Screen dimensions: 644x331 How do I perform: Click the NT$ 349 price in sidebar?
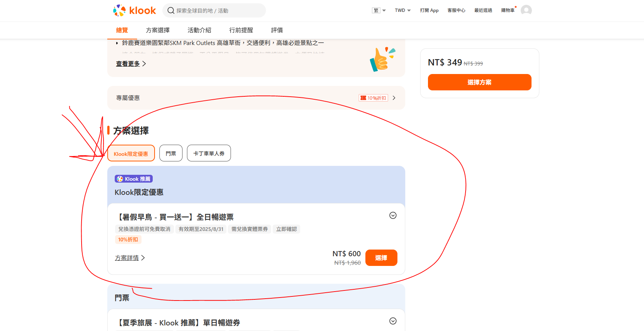(445, 62)
